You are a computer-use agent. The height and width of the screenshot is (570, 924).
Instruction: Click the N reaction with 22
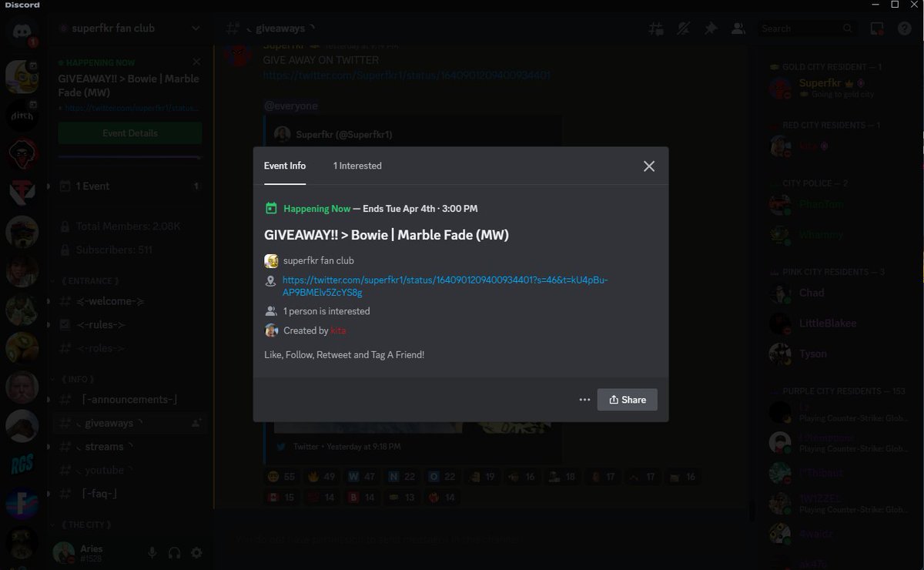tap(401, 477)
